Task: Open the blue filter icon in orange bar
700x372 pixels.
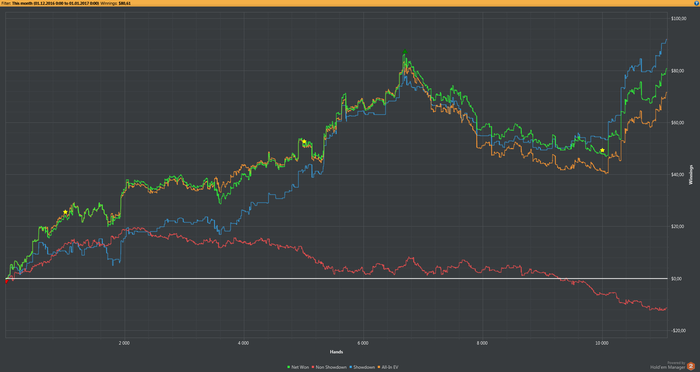Action: (x=697, y=3)
